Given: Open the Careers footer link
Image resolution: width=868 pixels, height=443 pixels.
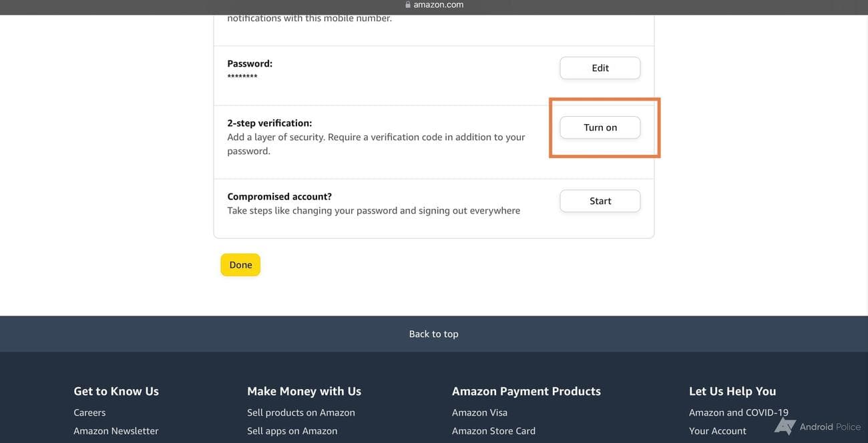Looking at the screenshot, I should pos(89,412).
